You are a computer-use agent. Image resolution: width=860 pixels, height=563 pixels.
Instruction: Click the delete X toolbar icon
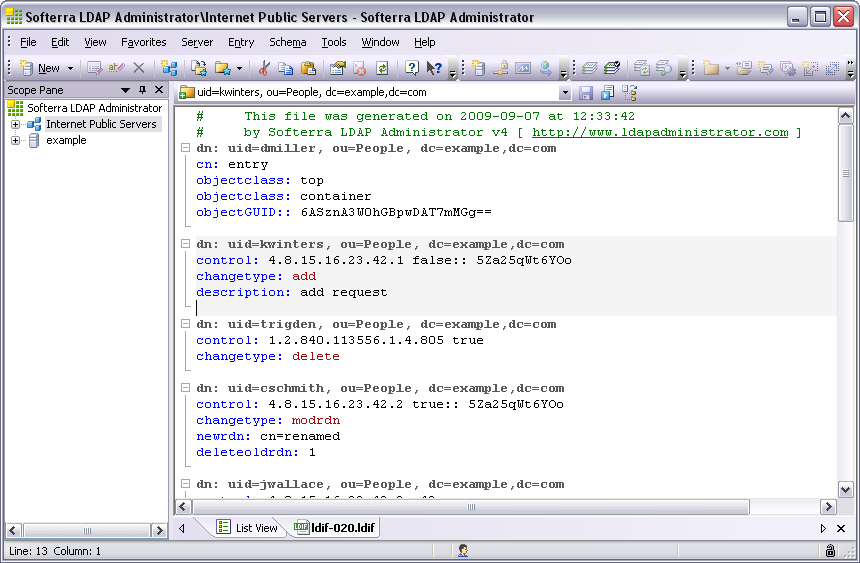pyautogui.click(x=139, y=68)
